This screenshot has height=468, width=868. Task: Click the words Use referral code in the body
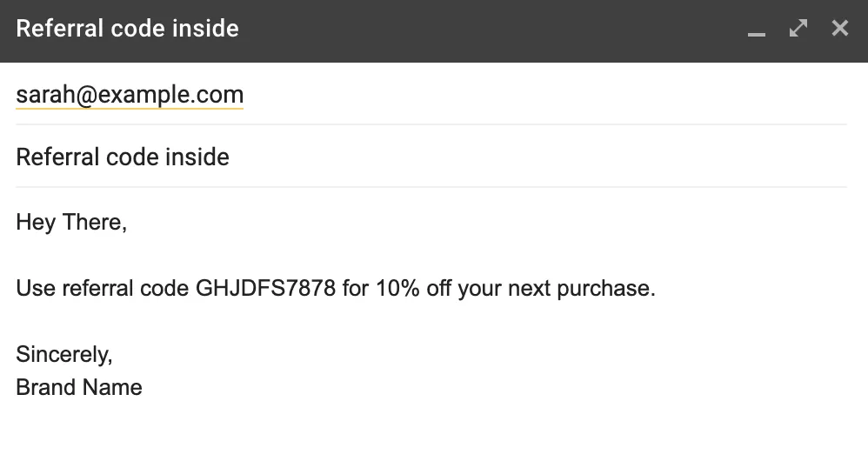103,288
